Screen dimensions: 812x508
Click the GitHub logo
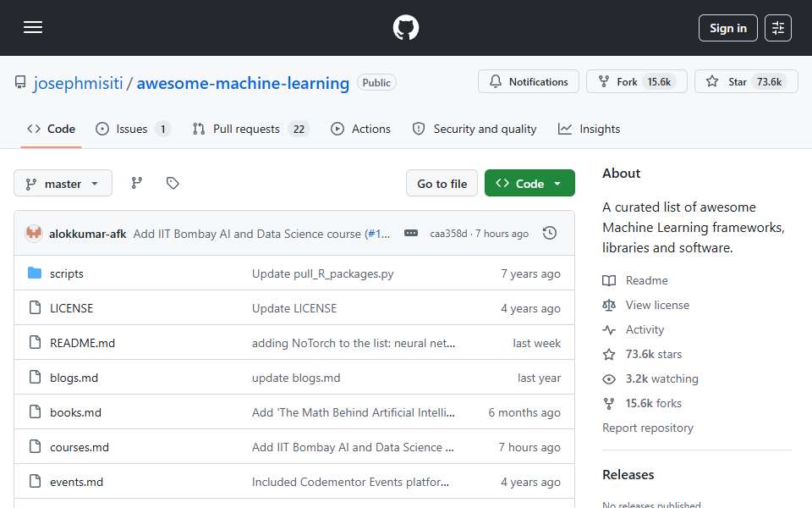click(x=405, y=27)
